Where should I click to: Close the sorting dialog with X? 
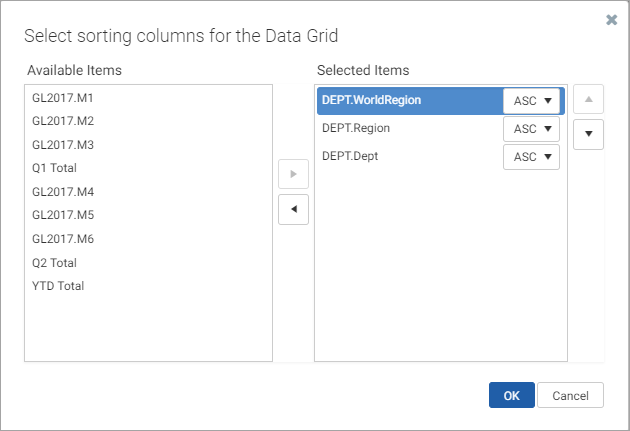click(x=612, y=19)
